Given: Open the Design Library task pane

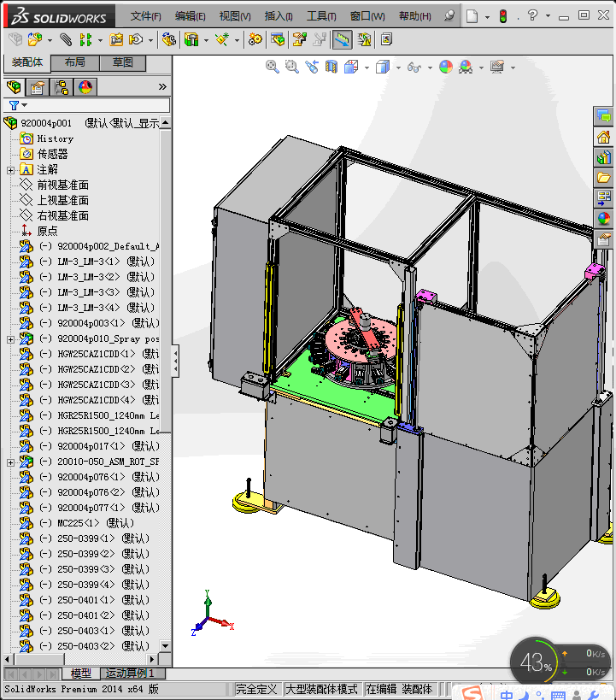Looking at the screenshot, I should click(x=603, y=157).
